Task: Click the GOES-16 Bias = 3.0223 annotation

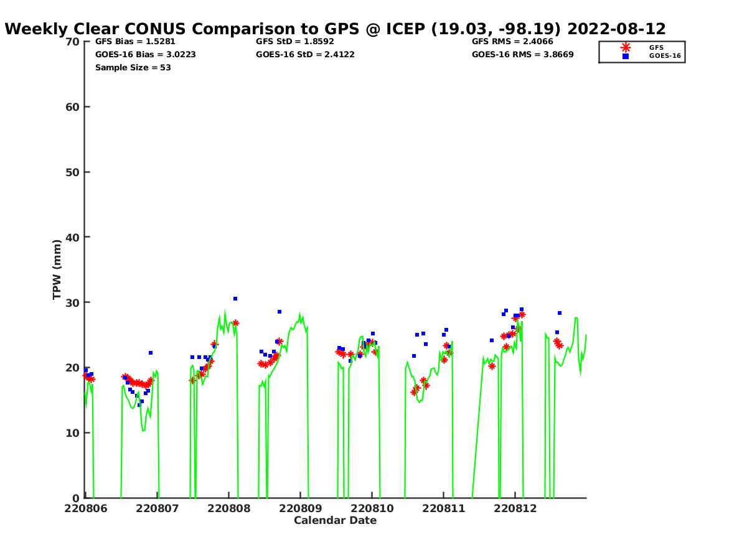Action: pos(145,55)
